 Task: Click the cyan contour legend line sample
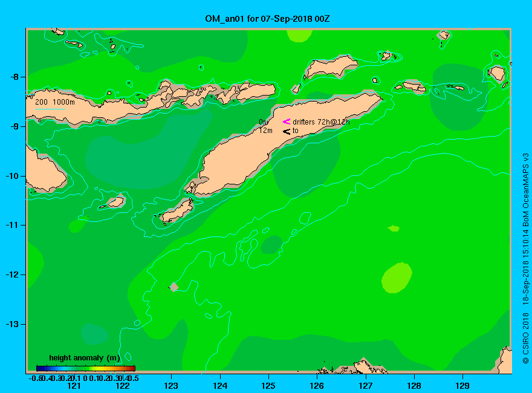tap(50, 109)
